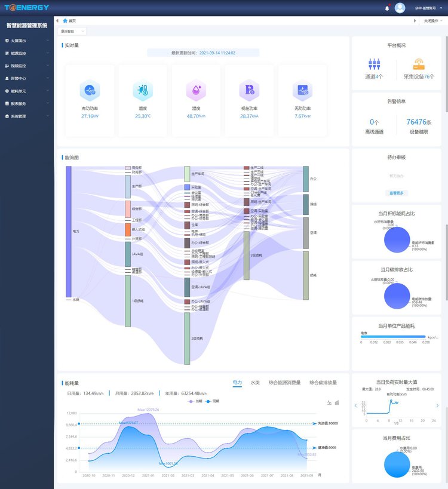Go to next page of load chart
The height and width of the screenshot is (489, 448).
[x=438, y=406]
